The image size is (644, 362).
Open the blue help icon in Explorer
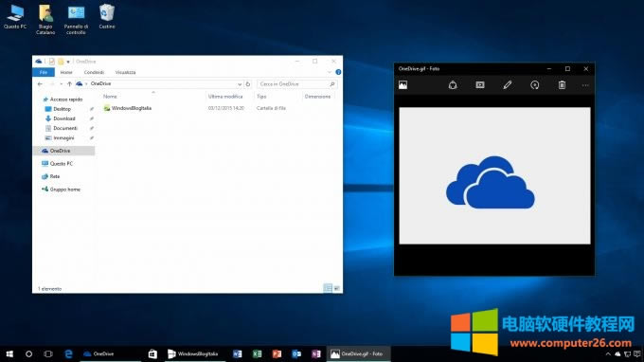point(338,72)
